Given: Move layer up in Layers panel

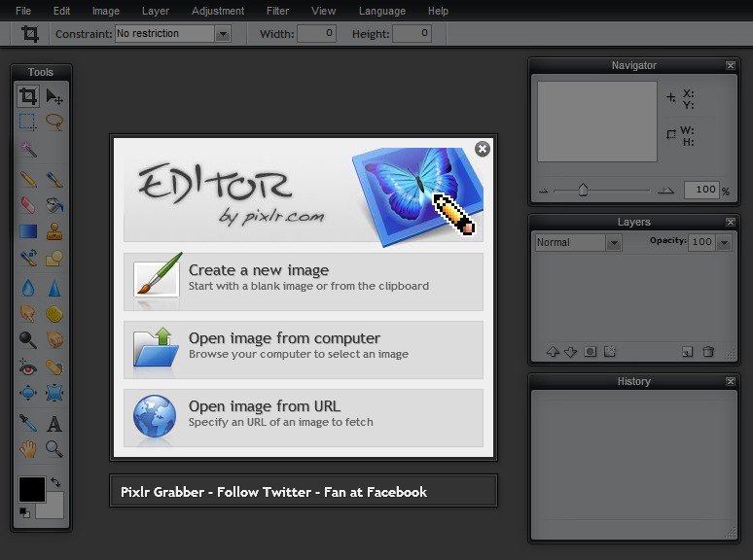Looking at the screenshot, I should [553, 352].
